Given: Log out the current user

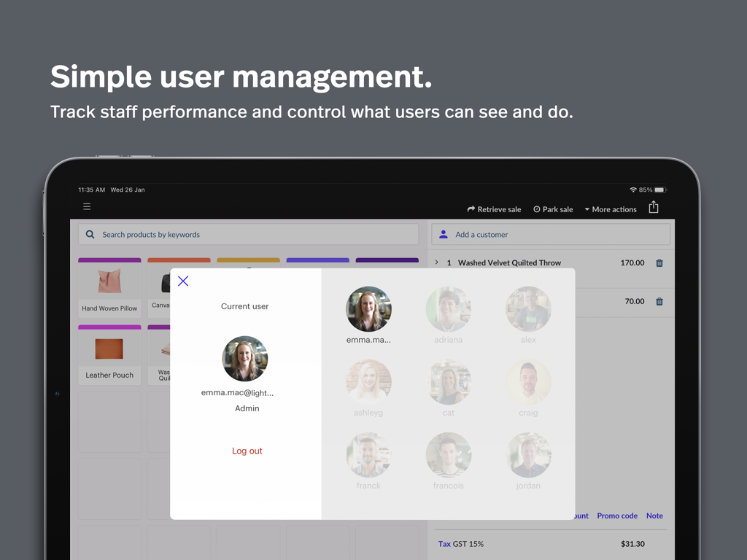Looking at the screenshot, I should [x=247, y=451].
